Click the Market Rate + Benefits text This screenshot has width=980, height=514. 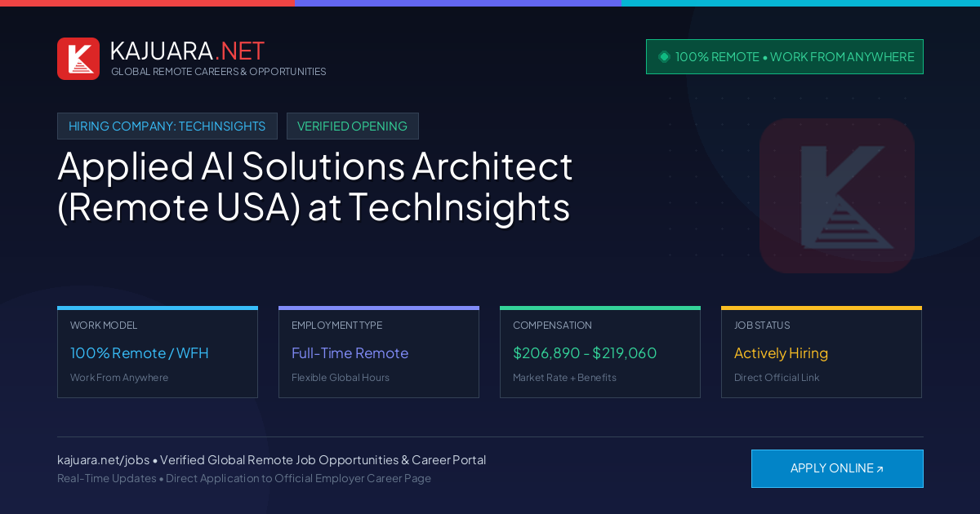[564, 378]
